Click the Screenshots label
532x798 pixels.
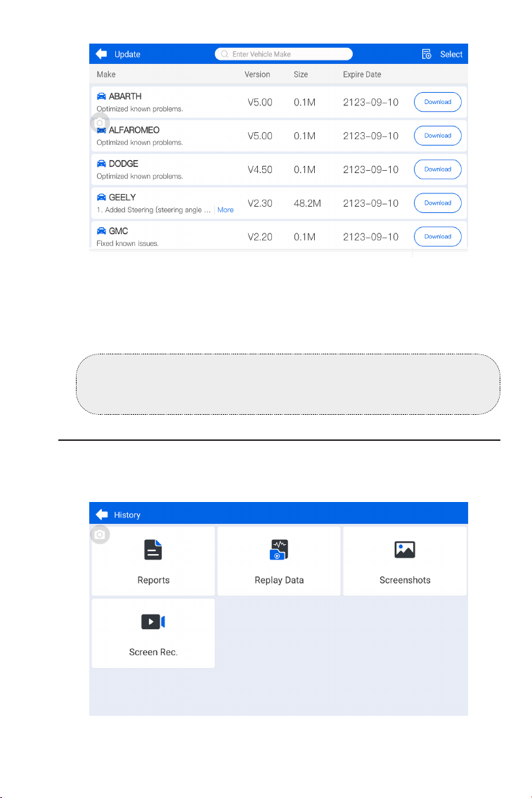pyautogui.click(x=405, y=580)
